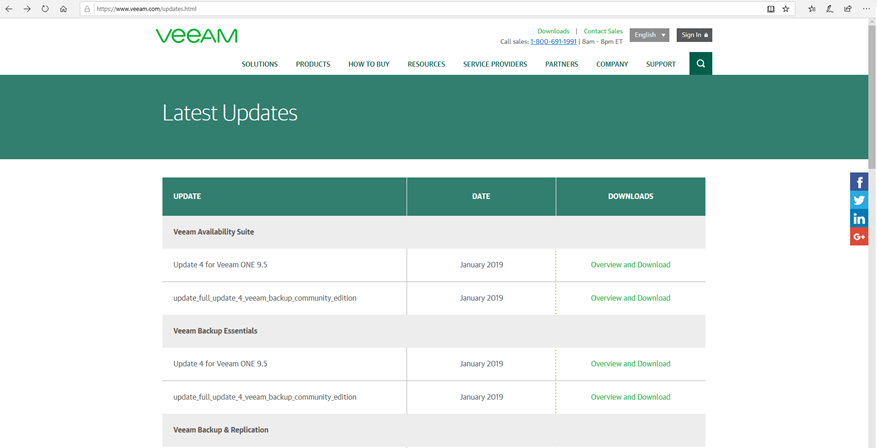This screenshot has height=448, width=877.
Task: Click the Veeam logo
Action: click(197, 36)
